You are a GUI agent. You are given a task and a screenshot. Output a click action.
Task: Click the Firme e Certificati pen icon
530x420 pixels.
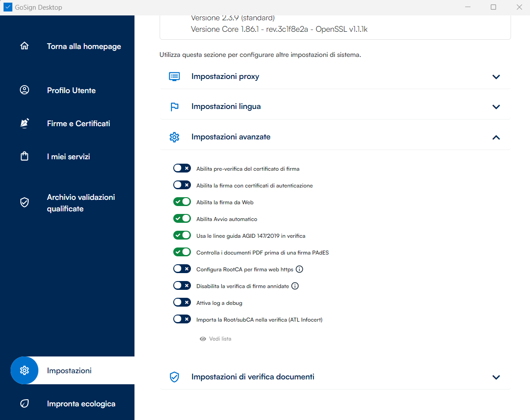pyautogui.click(x=25, y=124)
